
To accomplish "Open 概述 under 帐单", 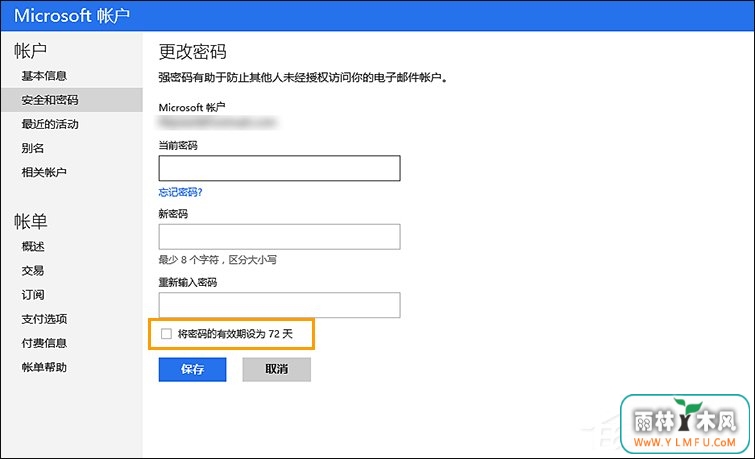I will click(33, 247).
